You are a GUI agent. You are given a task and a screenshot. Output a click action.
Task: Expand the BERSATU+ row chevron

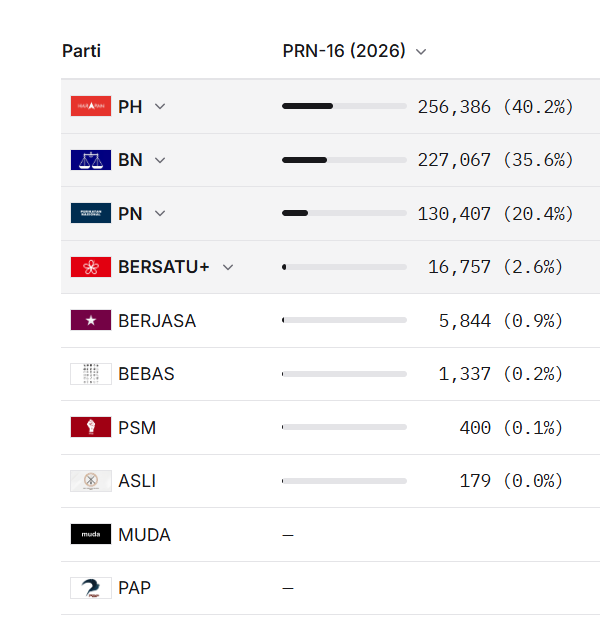coord(228,268)
